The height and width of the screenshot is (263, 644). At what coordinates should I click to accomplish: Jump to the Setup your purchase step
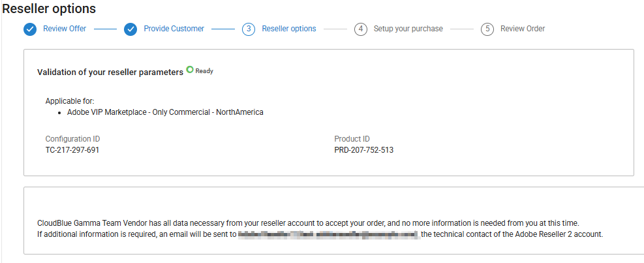click(408, 29)
